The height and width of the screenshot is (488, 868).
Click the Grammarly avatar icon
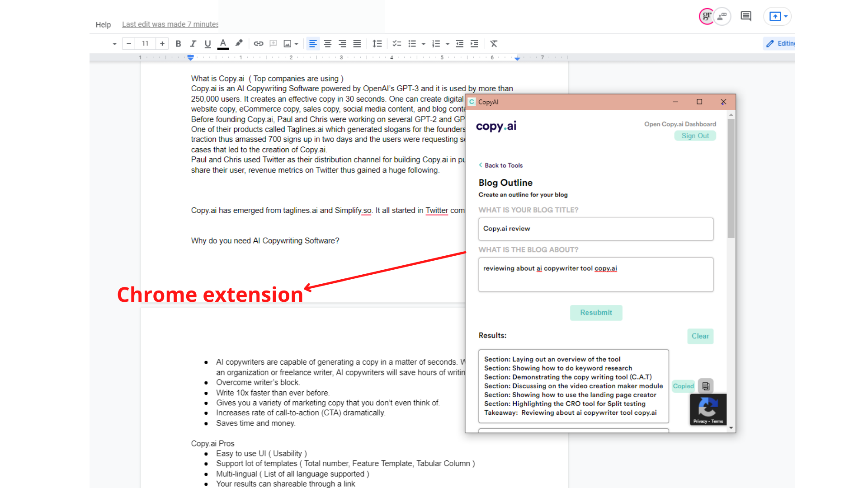(706, 16)
